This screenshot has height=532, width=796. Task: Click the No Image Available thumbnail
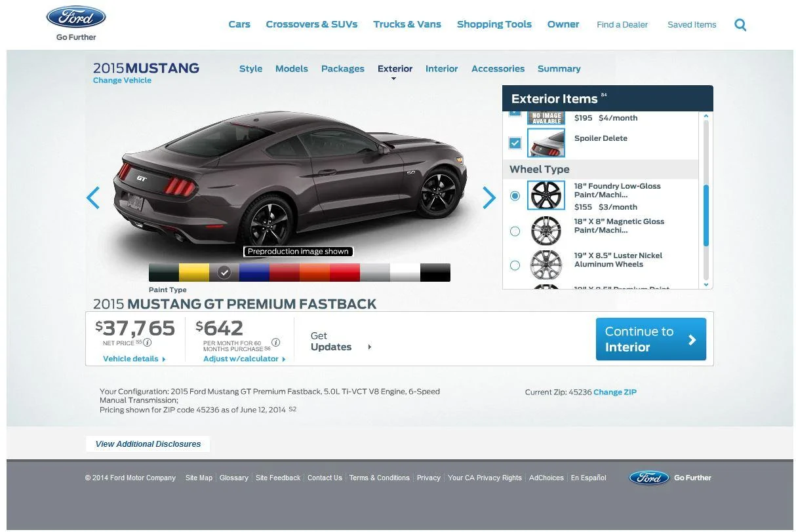546,118
